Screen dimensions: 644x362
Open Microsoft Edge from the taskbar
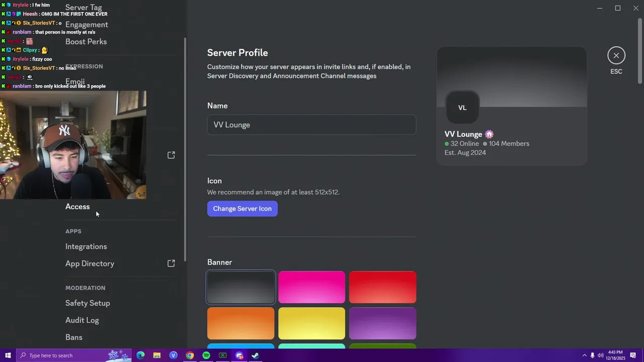pos(140,355)
